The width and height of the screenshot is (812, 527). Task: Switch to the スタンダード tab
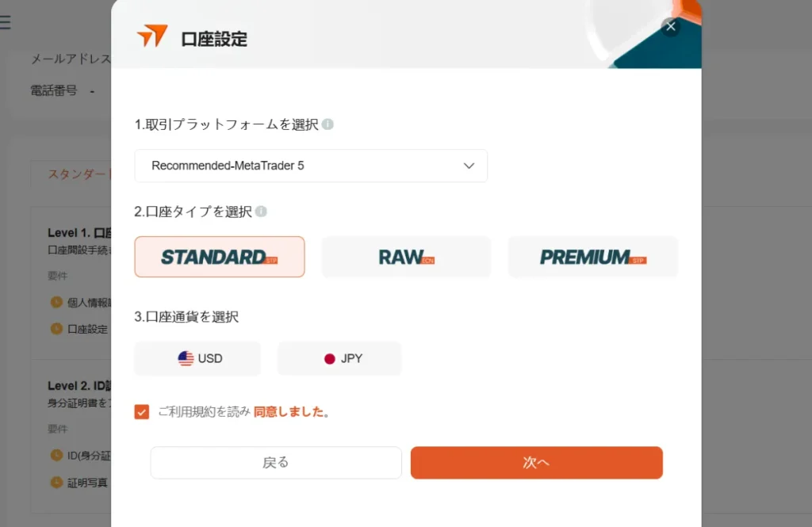pos(79,174)
